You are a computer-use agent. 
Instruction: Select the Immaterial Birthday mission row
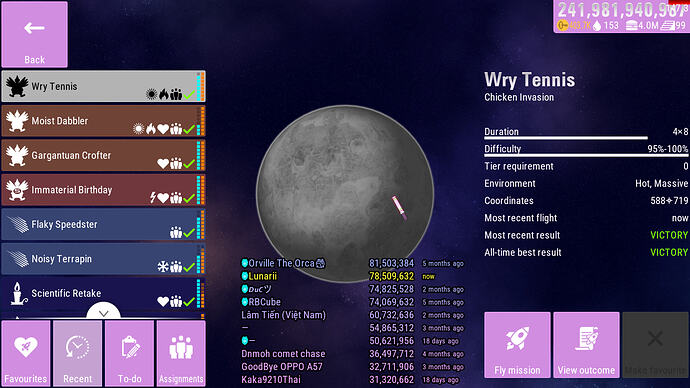click(x=103, y=190)
